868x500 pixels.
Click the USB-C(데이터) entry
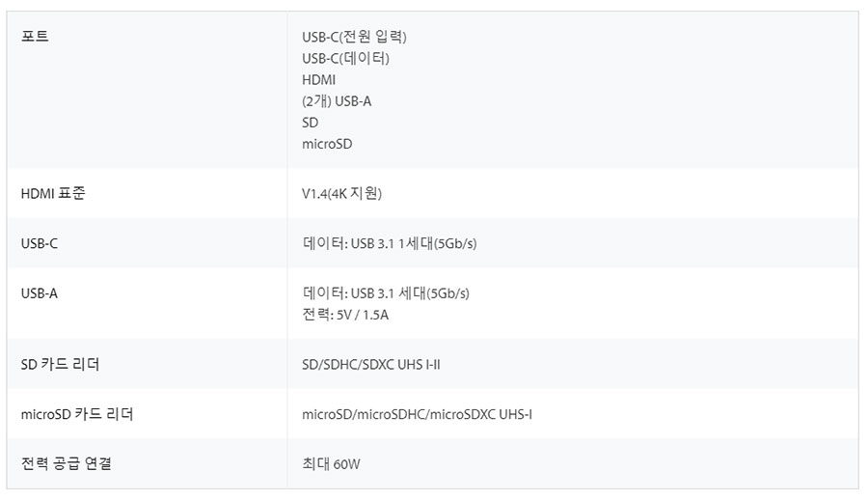[345, 58]
